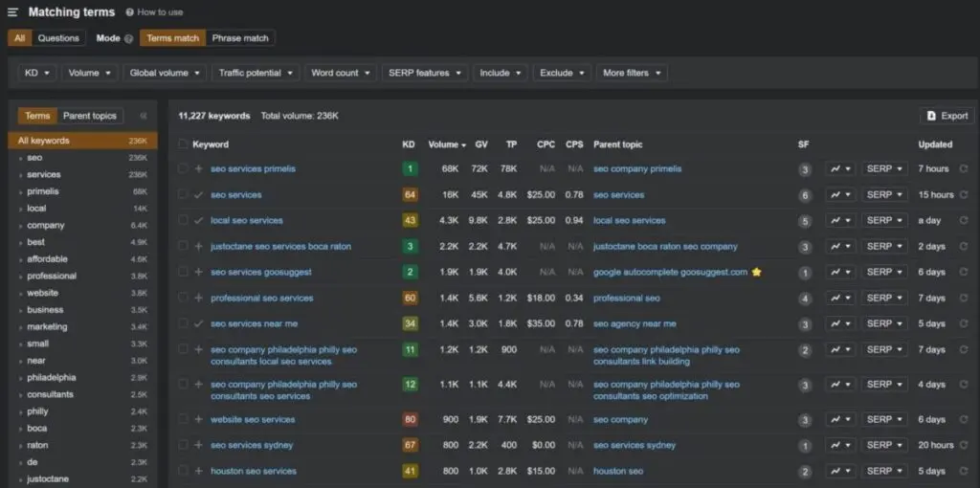This screenshot has width=980, height=488.
Task: Check the box for 'local seo services'
Action: pyautogui.click(x=183, y=220)
